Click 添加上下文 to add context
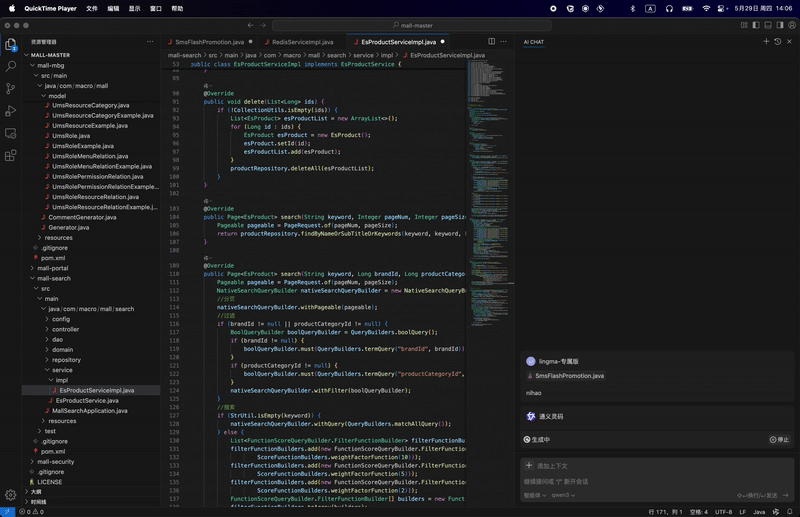 pos(552,466)
